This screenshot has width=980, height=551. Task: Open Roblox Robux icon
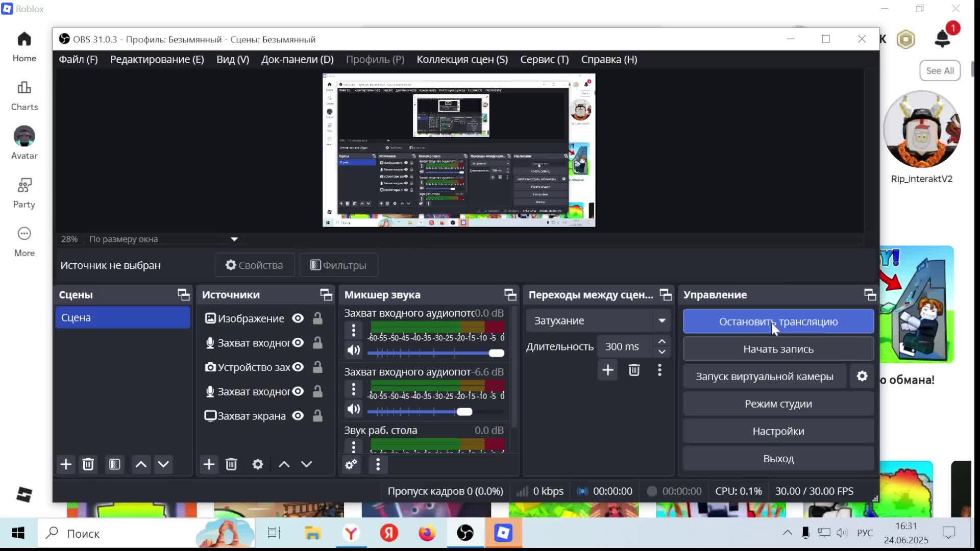point(906,39)
